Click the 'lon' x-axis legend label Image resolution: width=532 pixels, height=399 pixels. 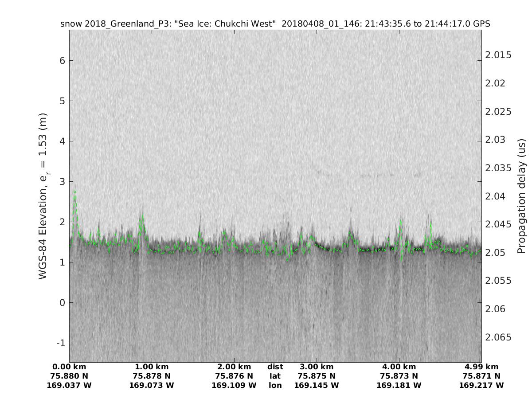(x=275, y=385)
